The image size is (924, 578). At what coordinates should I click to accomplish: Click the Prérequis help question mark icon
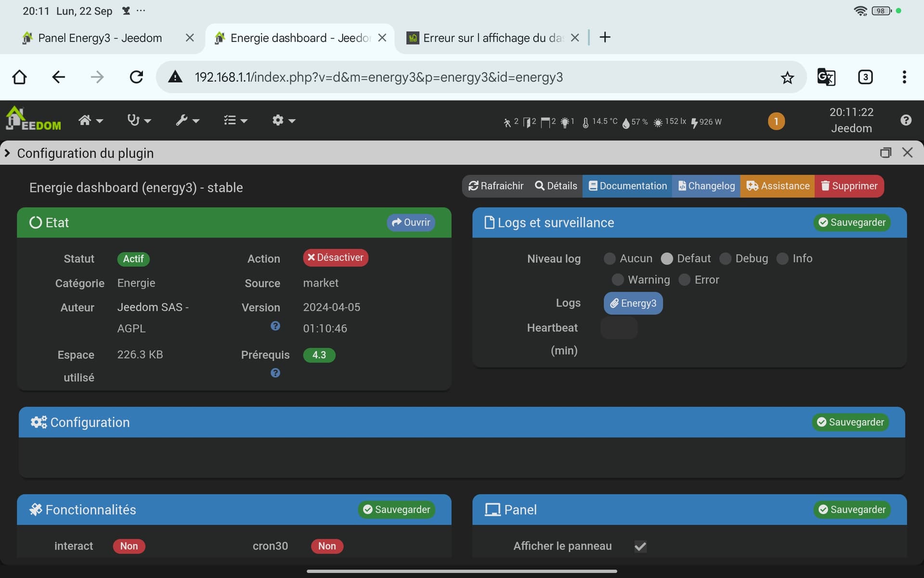point(275,373)
